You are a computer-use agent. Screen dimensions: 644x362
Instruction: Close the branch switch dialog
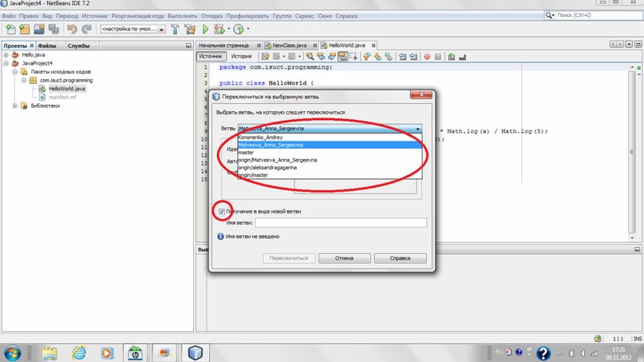(421, 94)
